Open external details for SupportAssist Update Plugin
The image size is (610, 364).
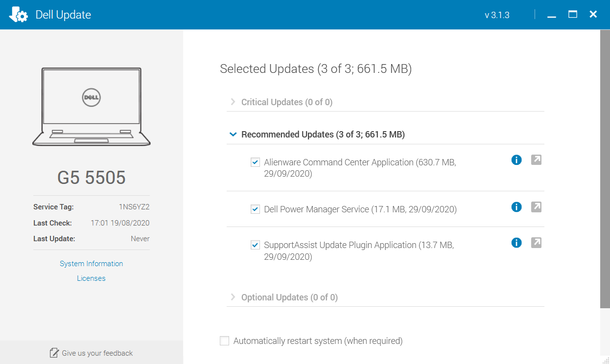[x=536, y=243]
